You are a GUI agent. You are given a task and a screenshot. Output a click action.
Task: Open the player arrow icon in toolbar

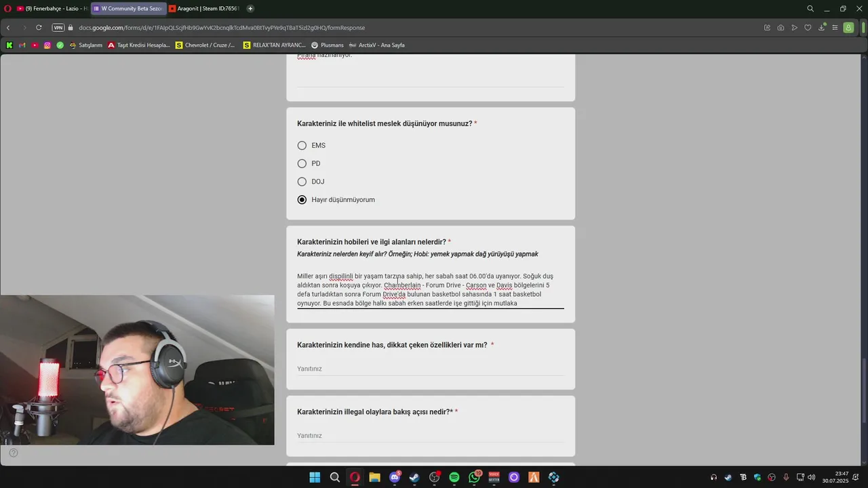794,28
